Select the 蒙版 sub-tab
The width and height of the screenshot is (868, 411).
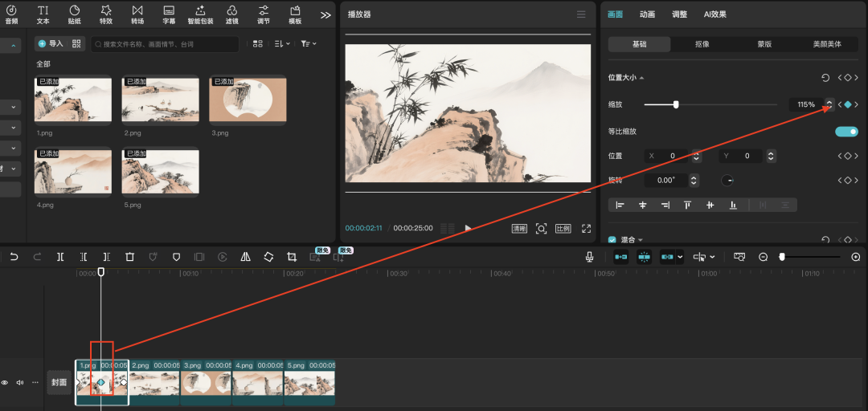click(764, 44)
